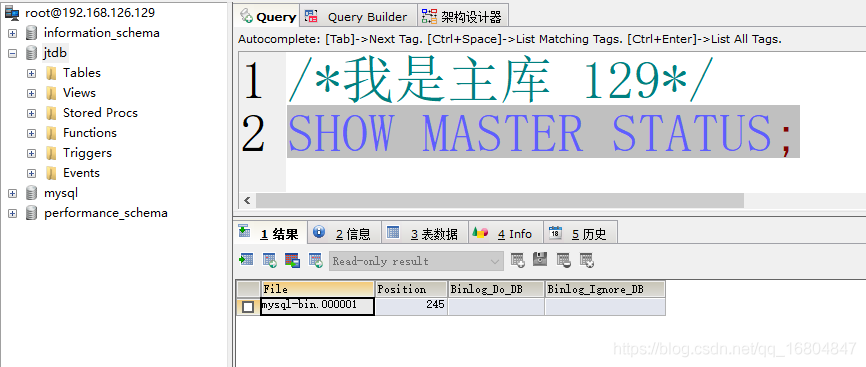The width and height of the screenshot is (866, 367).
Task: Open the 3 表数据 tab
Action: pyautogui.click(x=424, y=234)
